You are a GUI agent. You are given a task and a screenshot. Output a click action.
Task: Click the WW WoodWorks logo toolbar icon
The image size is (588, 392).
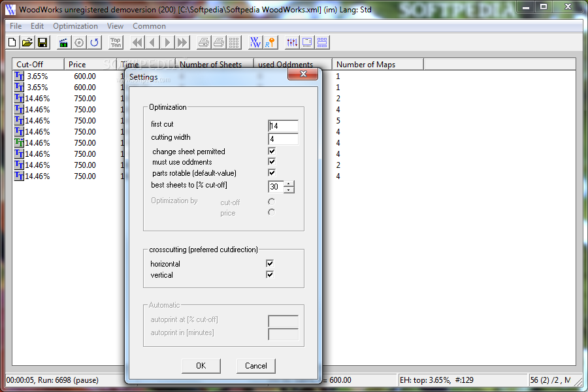[255, 42]
